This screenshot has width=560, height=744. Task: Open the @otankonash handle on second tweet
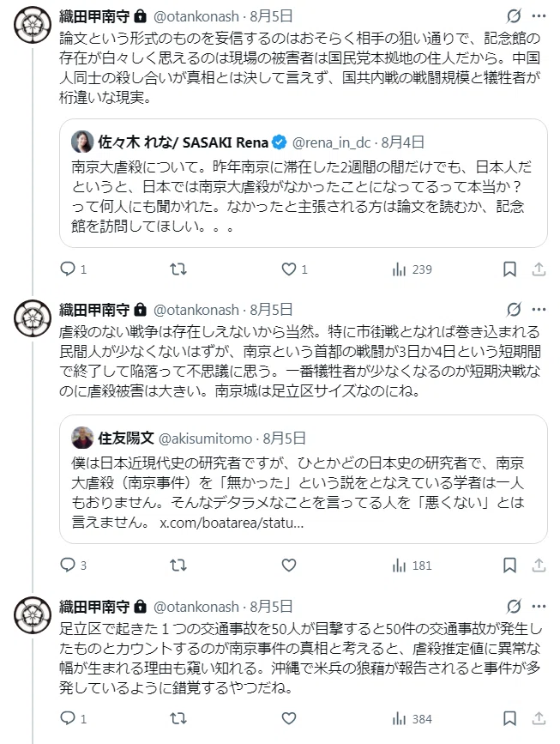[196, 310]
